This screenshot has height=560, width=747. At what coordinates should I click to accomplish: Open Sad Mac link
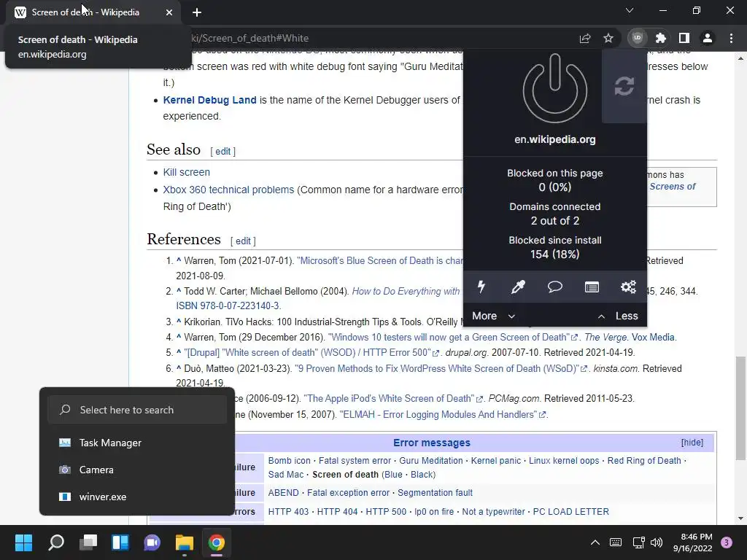(286, 475)
